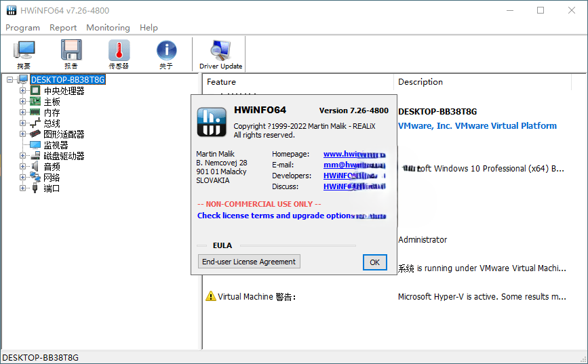Expand the 磁盘驱动器 tree node

22,156
